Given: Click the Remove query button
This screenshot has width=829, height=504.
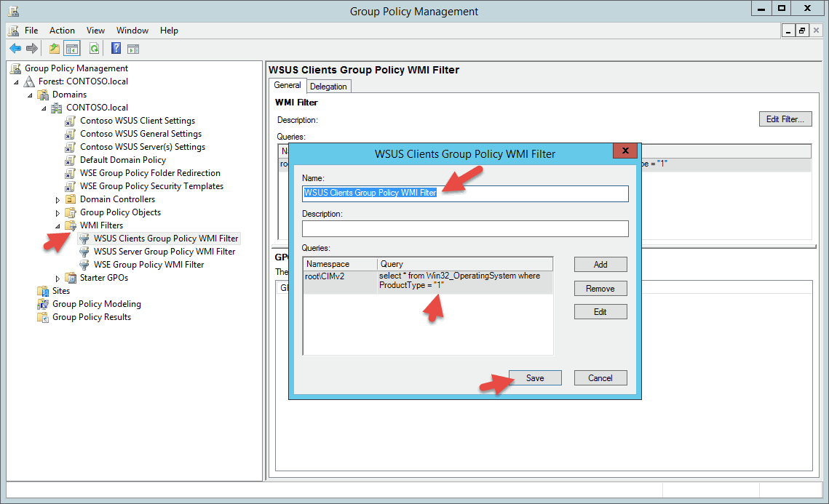Looking at the screenshot, I should pos(600,289).
